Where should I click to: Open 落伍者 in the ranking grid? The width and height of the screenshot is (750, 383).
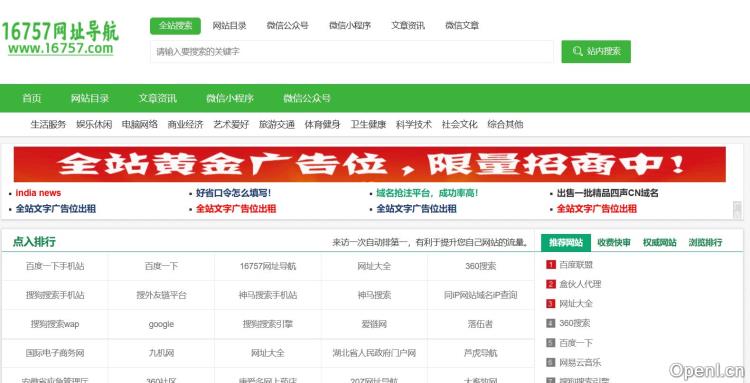[x=481, y=325]
